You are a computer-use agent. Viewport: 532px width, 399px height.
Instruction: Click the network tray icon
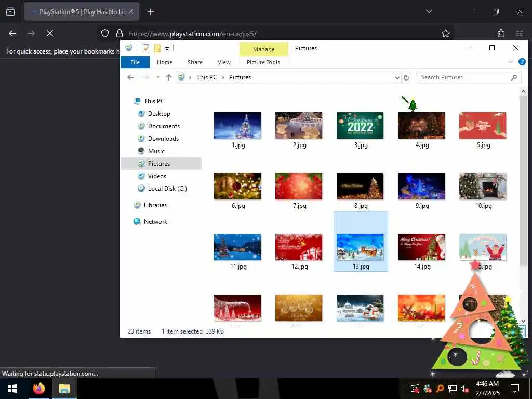(x=453, y=389)
